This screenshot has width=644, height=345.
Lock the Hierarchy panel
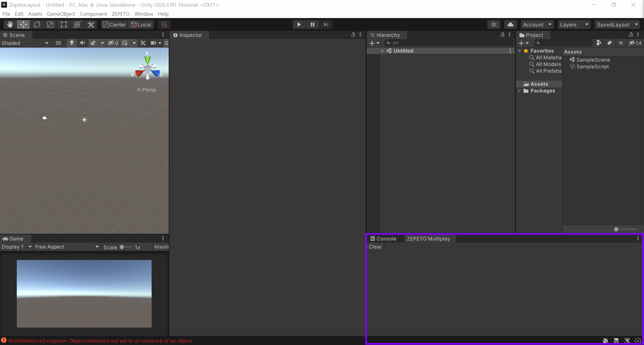tap(502, 35)
